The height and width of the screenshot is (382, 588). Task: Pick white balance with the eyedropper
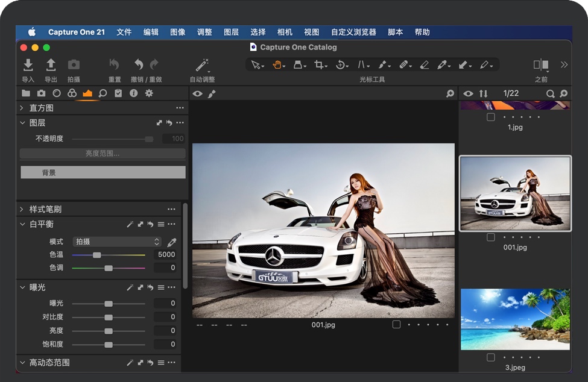pos(172,242)
